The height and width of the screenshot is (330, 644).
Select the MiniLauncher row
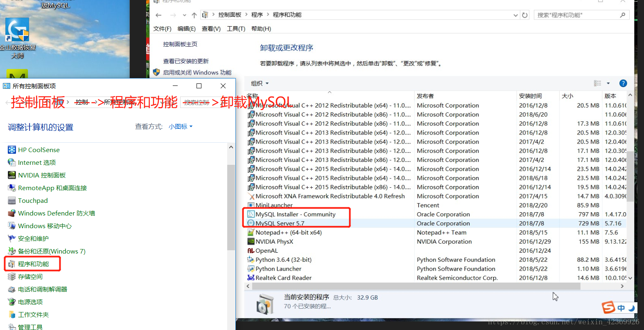coord(435,205)
